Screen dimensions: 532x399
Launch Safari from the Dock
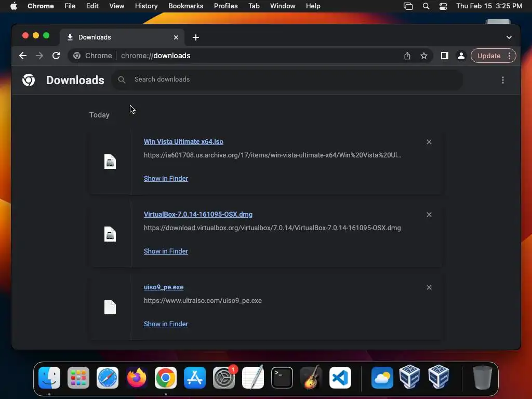coord(108,378)
